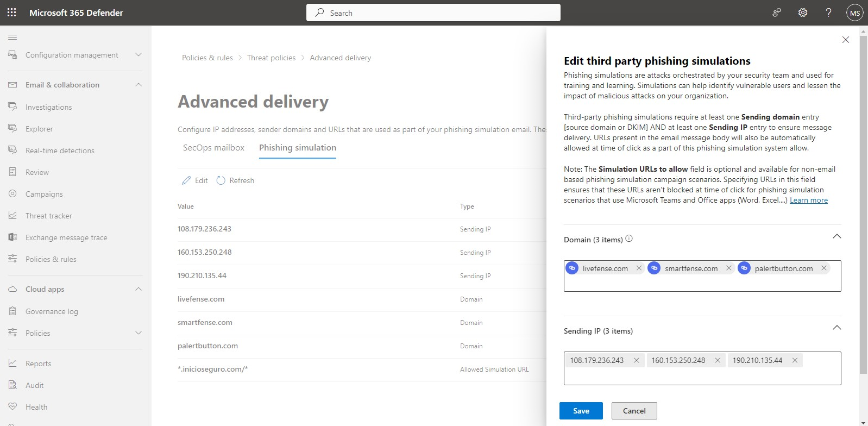Open Governance log page
The height and width of the screenshot is (426, 868).
(x=52, y=311)
